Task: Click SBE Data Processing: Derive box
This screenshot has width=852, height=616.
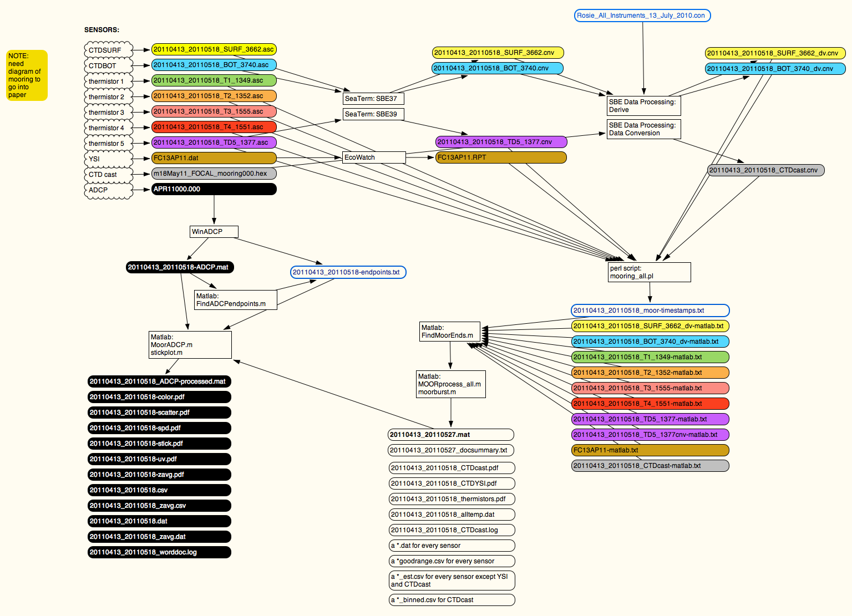Action: (x=643, y=106)
